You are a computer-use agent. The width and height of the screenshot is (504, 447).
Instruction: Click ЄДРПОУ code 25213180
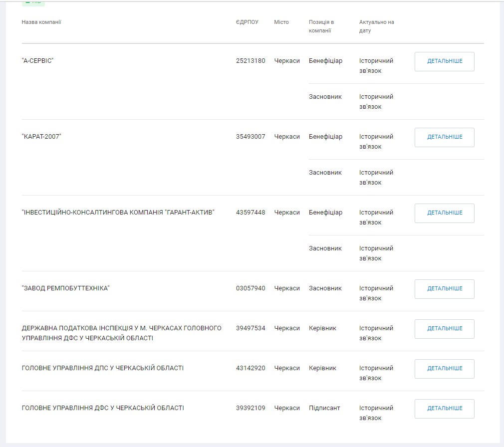(251, 61)
